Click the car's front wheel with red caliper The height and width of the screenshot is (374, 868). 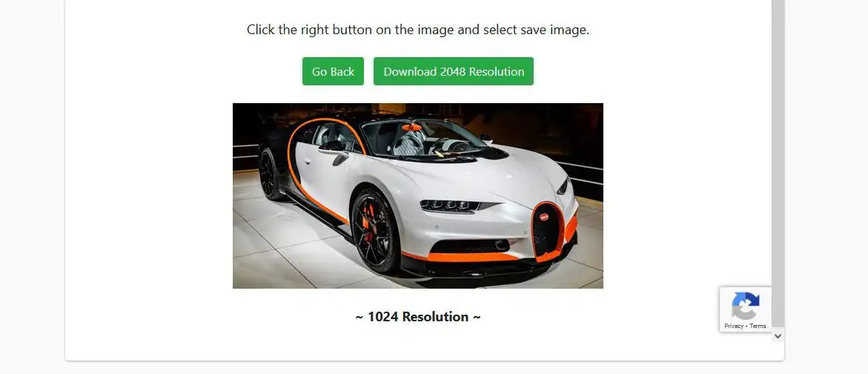point(375,230)
